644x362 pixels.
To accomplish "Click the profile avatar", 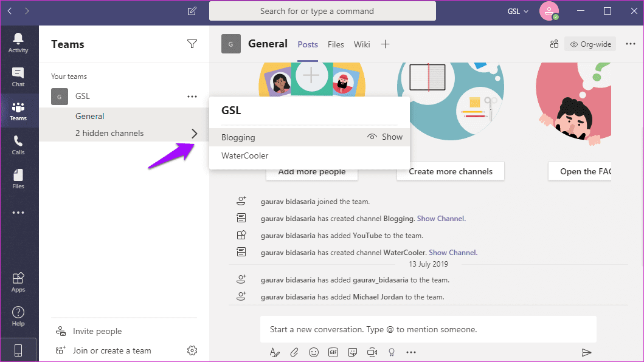I will (x=549, y=11).
